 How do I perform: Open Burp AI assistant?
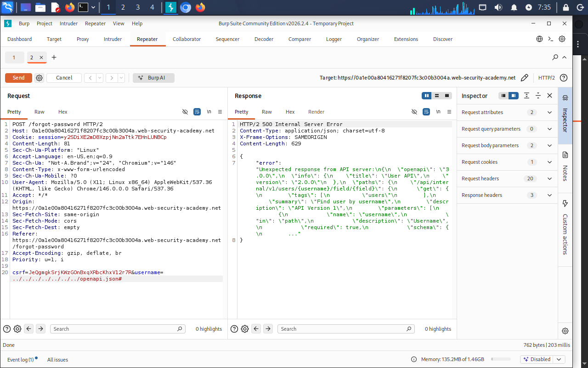coord(153,78)
